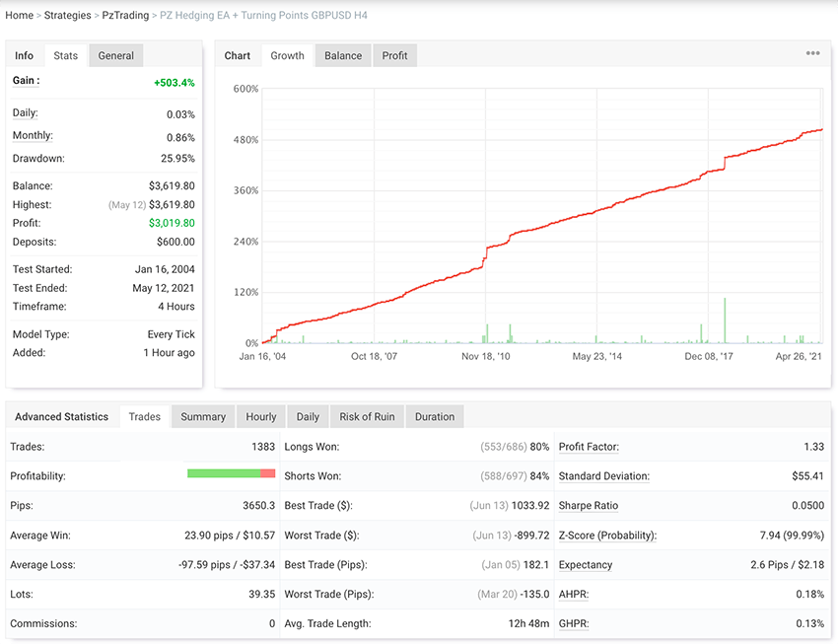The height and width of the screenshot is (644, 838).
Task: Open the Risk of Ruin tab
Action: [367, 417]
